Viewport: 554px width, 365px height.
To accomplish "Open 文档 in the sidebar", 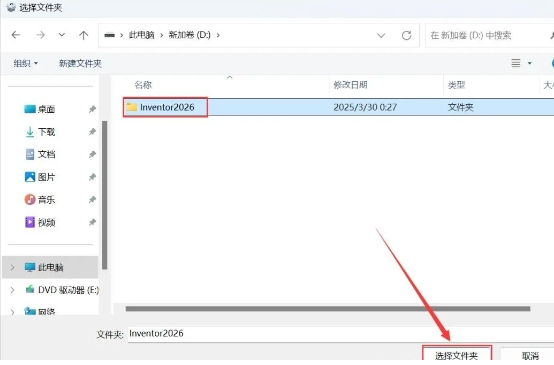I will click(x=40, y=154).
